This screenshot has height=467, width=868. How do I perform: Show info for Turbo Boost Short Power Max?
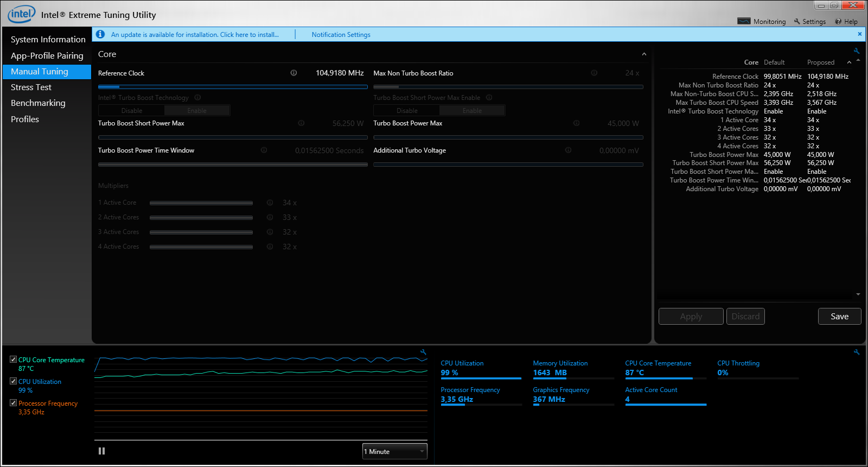301,123
